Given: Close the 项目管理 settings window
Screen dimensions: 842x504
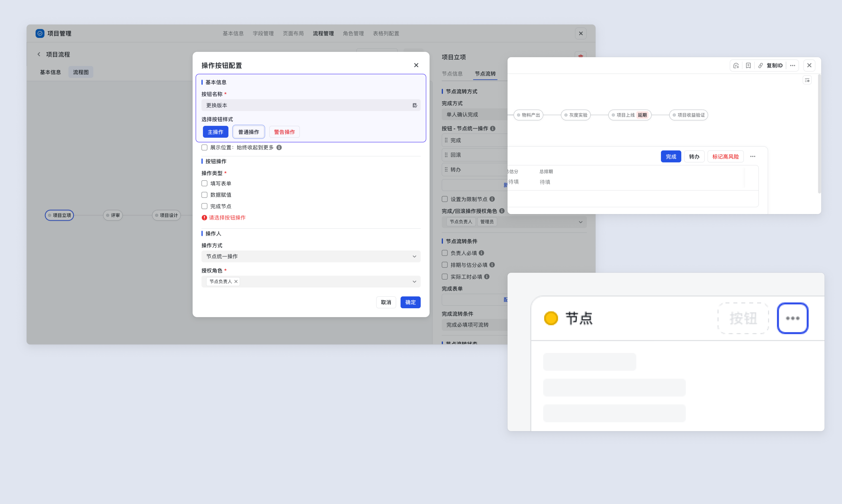Looking at the screenshot, I should [581, 33].
